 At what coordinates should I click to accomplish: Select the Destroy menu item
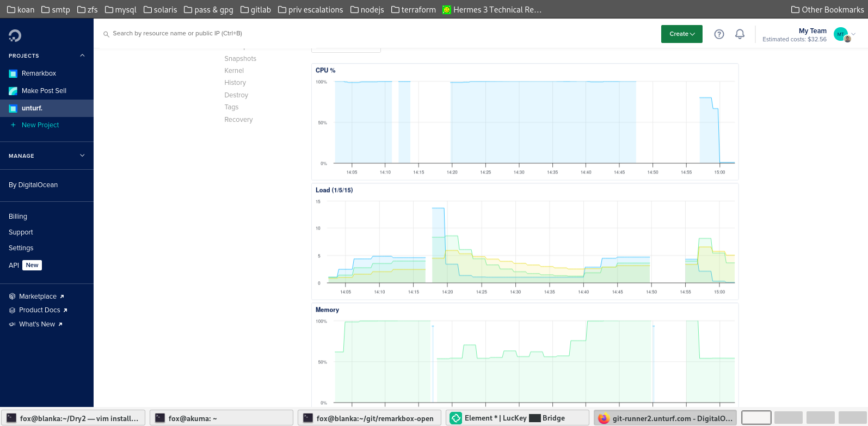pos(236,95)
